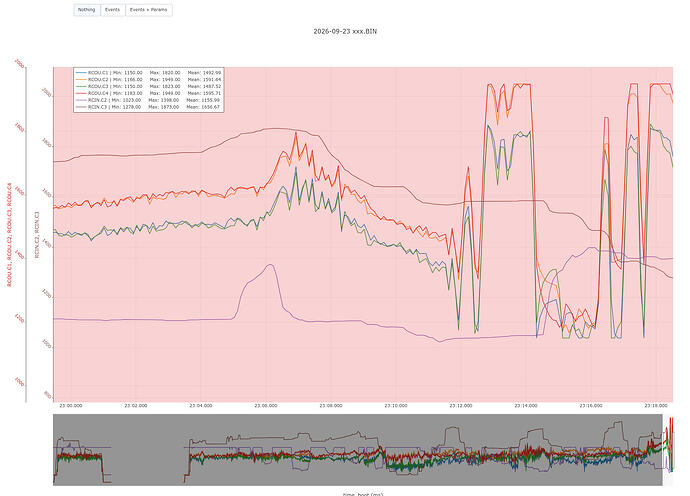Click the 23:12.000 x-axis tick label
Screen dimensions: 690x496
click(461, 406)
